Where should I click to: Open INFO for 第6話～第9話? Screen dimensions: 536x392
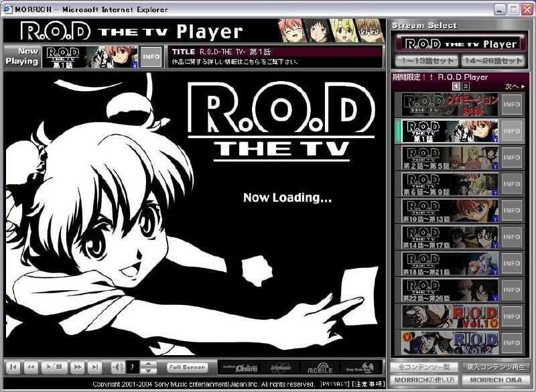(x=512, y=184)
